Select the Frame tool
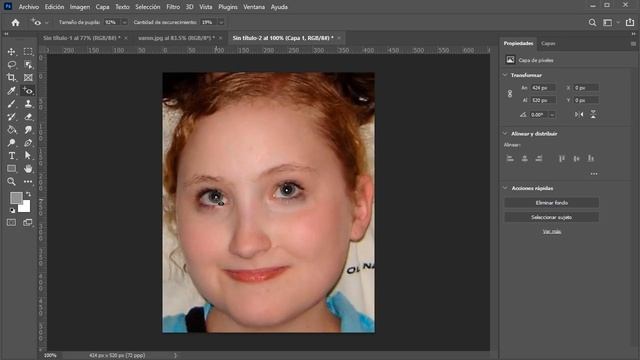This screenshot has width=640, height=360. 28,78
